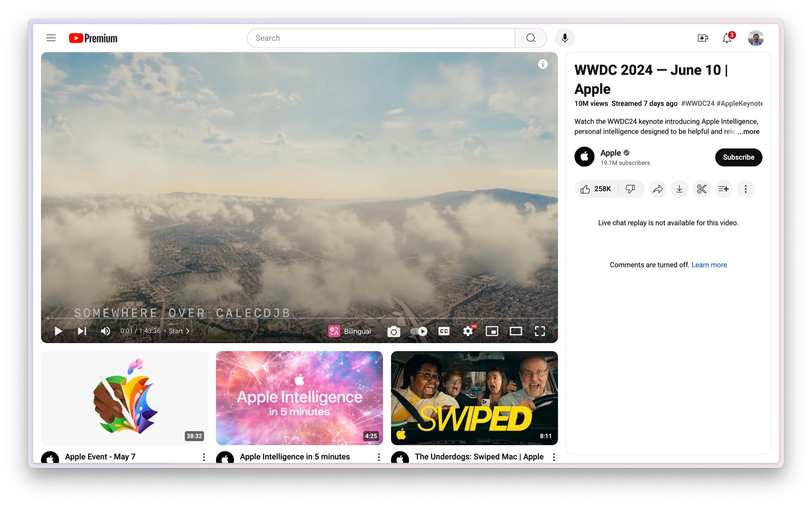Open the notifications bell

(727, 38)
